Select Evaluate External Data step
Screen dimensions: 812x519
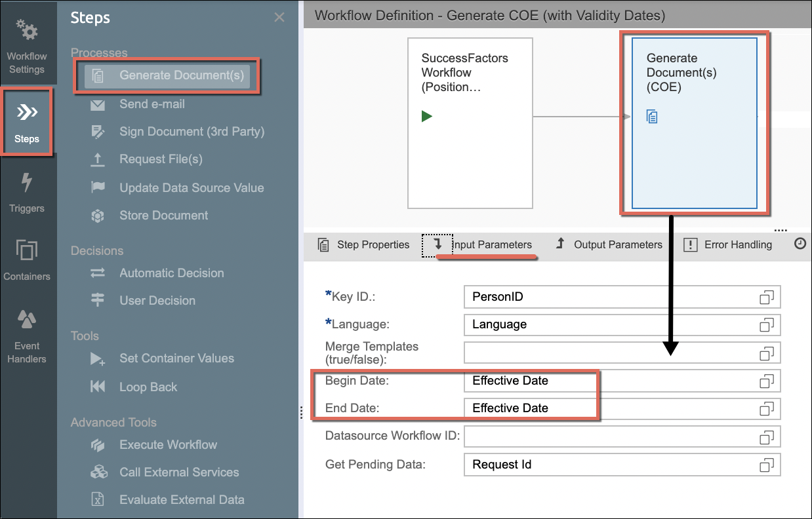[182, 500]
